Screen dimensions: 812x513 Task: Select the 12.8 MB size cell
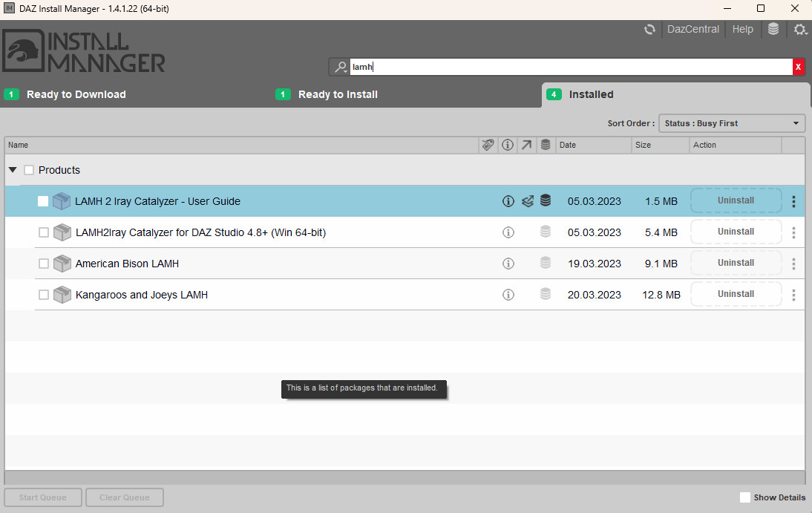661,295
